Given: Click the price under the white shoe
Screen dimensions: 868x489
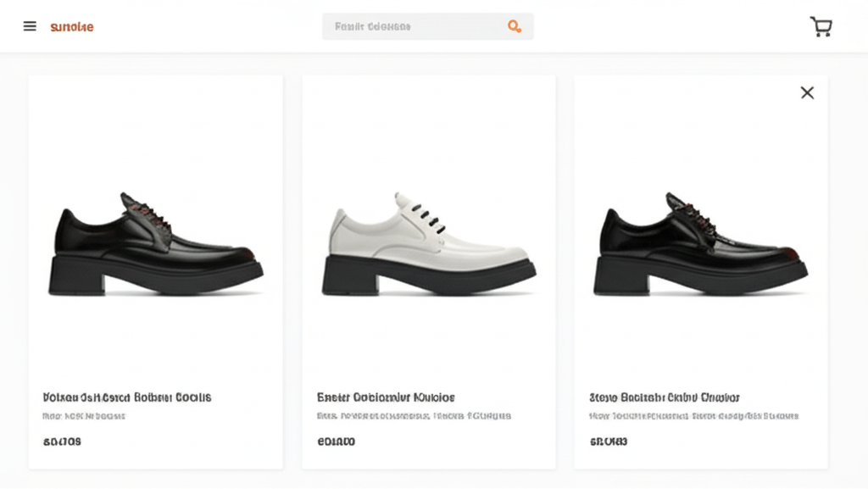Looking at the screenshot, I should point(336,442).
